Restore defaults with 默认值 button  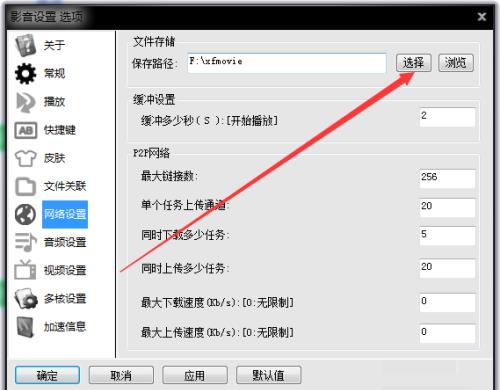point(269,375)
